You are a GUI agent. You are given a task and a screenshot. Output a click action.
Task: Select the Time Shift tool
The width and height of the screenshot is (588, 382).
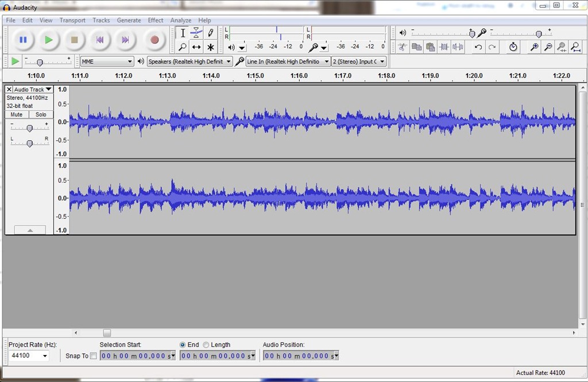196,47
